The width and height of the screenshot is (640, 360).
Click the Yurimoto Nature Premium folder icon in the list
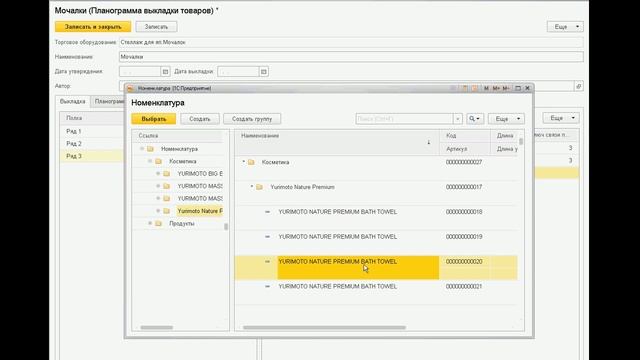(259, 187)
